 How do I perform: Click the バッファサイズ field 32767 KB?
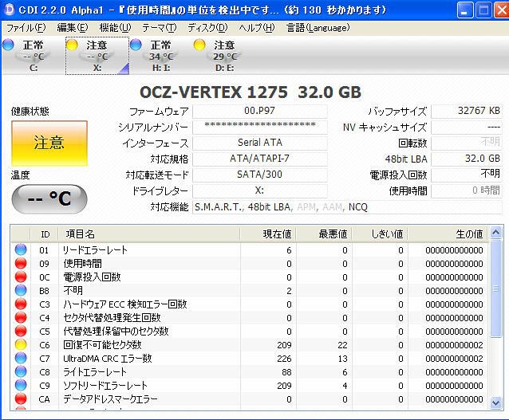467,111
